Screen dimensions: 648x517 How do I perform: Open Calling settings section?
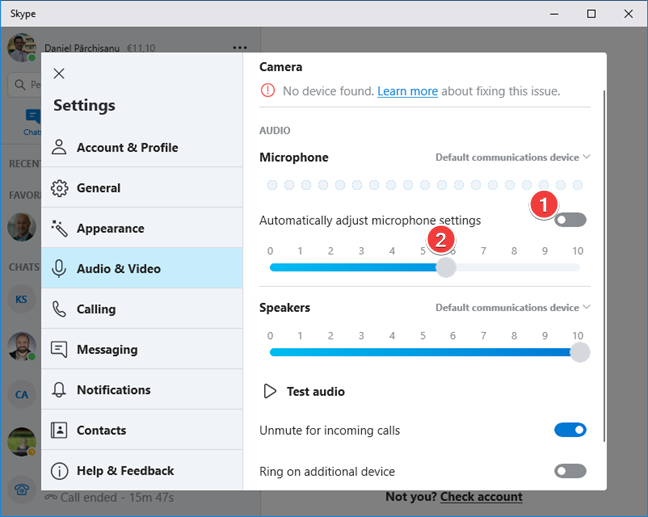pos(142,309)
